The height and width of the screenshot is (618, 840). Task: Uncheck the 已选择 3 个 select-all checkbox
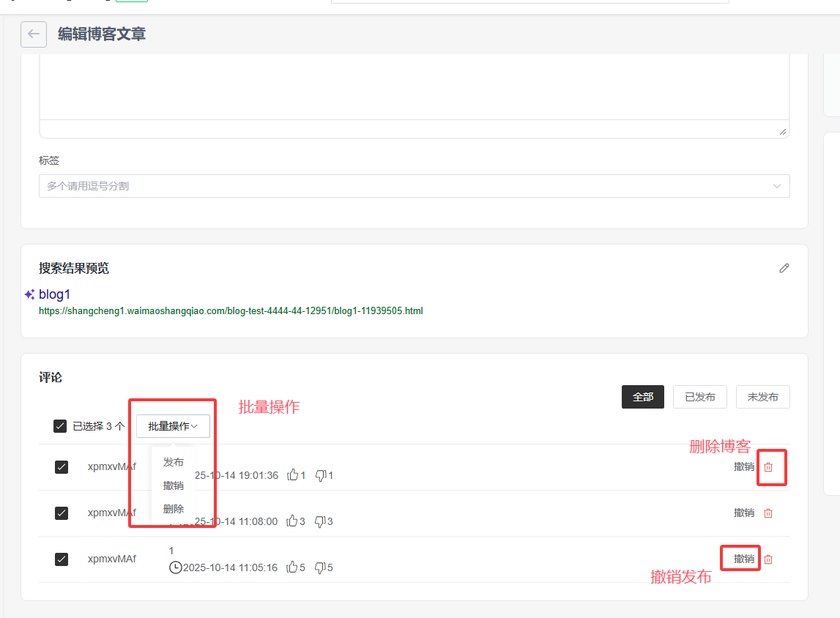tap(60, 426)
